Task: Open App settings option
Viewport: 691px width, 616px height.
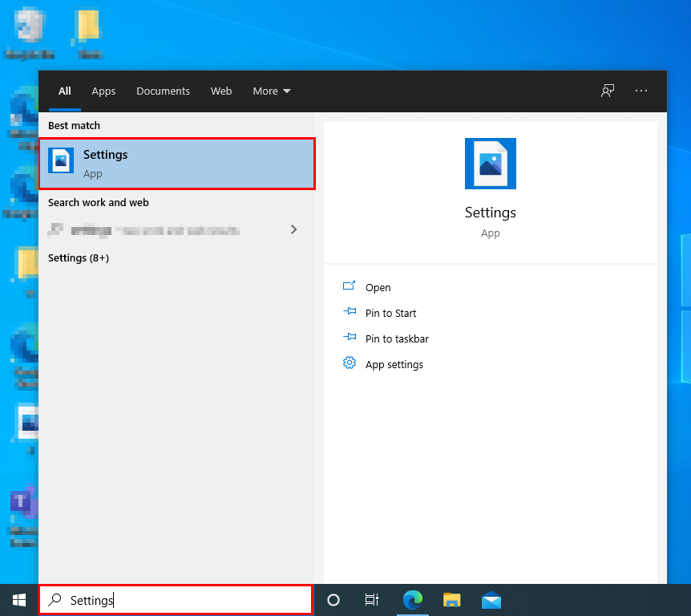Action: [x=394, y=365]
